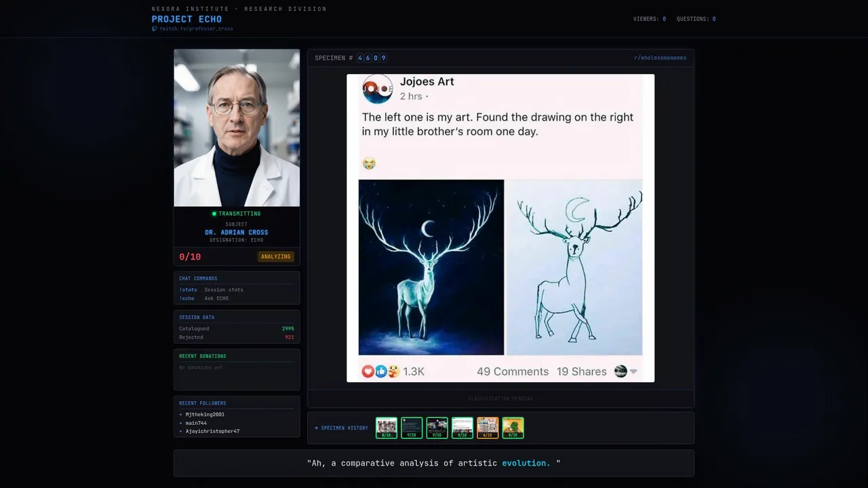
Task: Open the frog meme thumbnail in Specimen History
Action: tap(513, 428)
